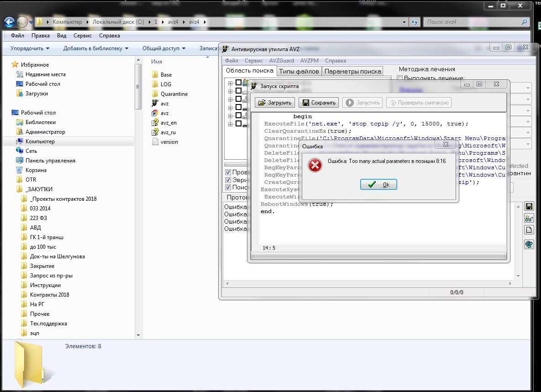Click the blank page icon beside the log

529,230
